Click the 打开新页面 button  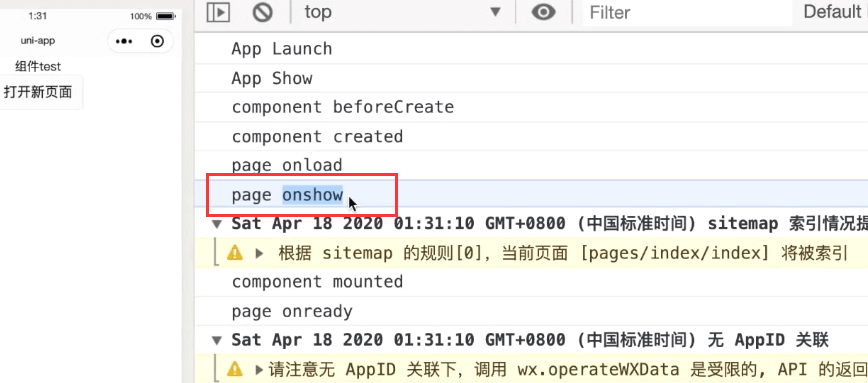click(38, 92)
